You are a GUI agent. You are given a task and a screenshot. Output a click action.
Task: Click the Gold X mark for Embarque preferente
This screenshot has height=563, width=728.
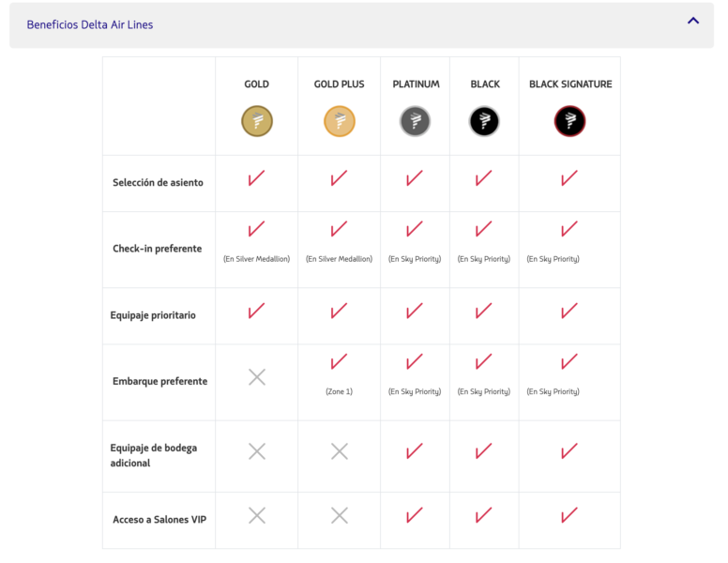coord(257,377)
